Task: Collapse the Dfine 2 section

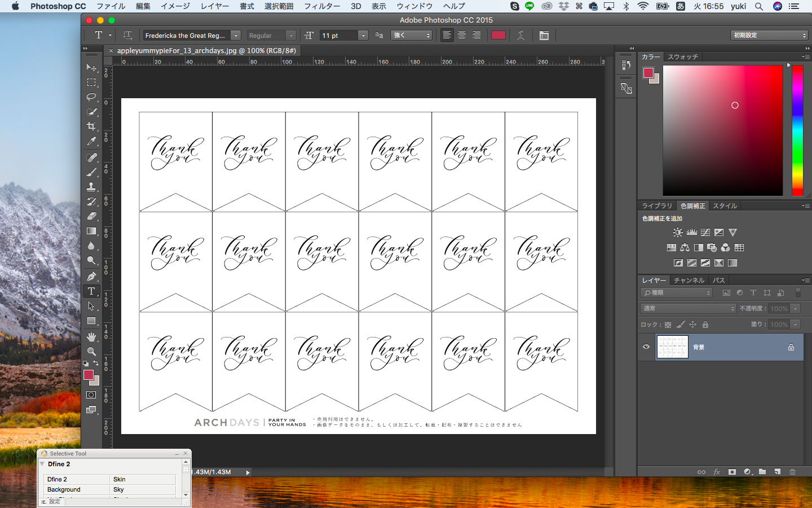Action: click(x=42, y=464)
